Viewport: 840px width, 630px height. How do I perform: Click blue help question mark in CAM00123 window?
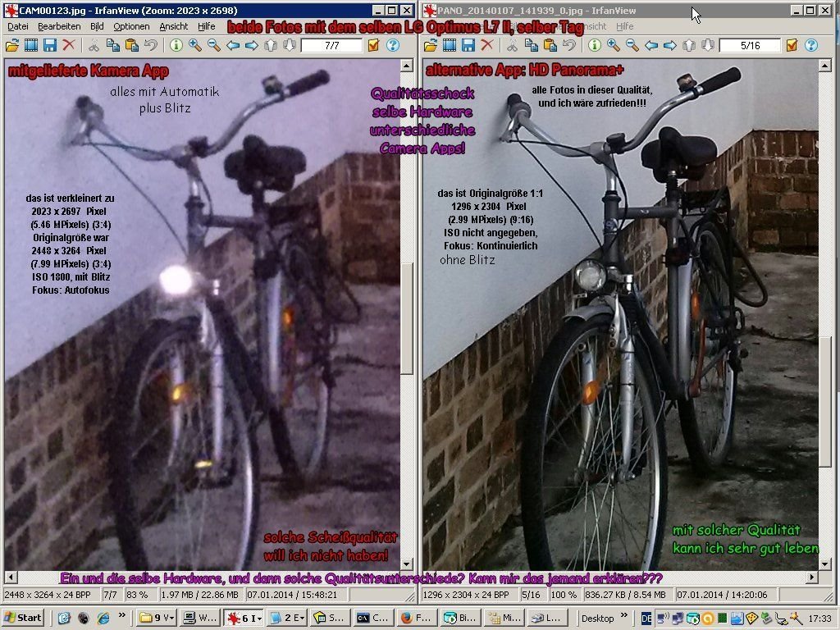(x=393, y=46)
